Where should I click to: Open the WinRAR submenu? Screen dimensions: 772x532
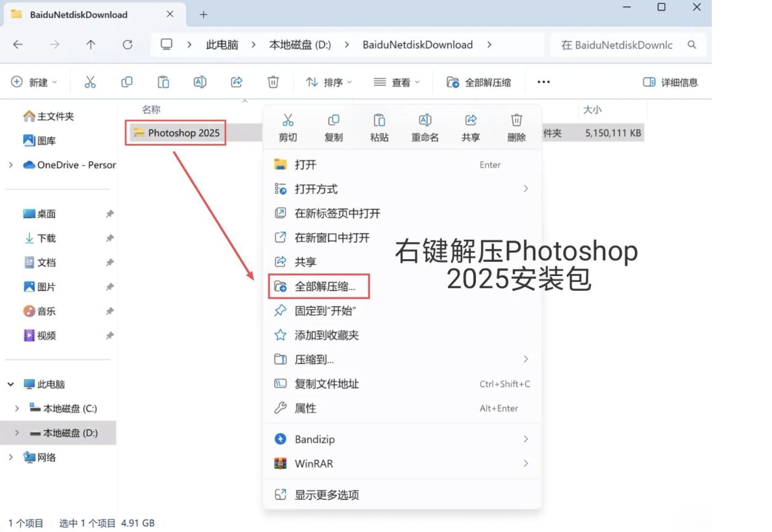point(402,463)
